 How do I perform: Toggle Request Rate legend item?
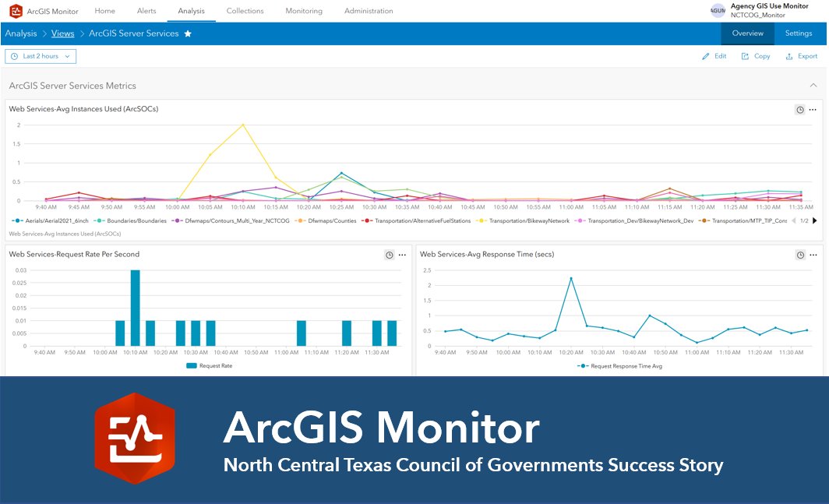(210, 365)
